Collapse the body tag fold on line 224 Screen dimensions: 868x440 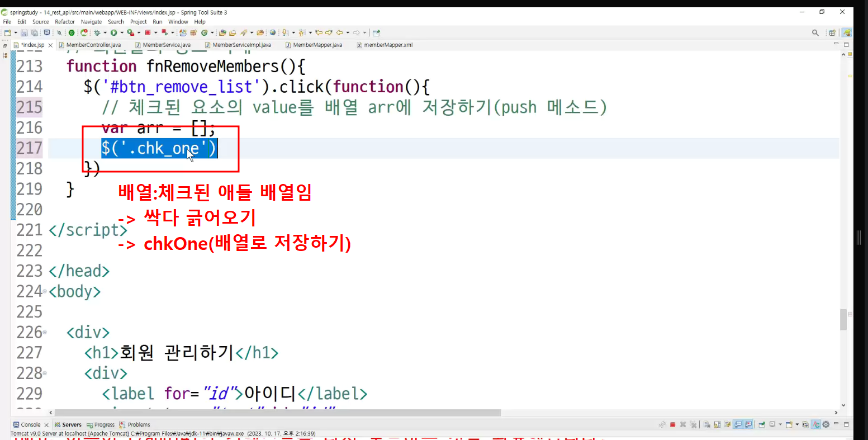coord(45,291)
